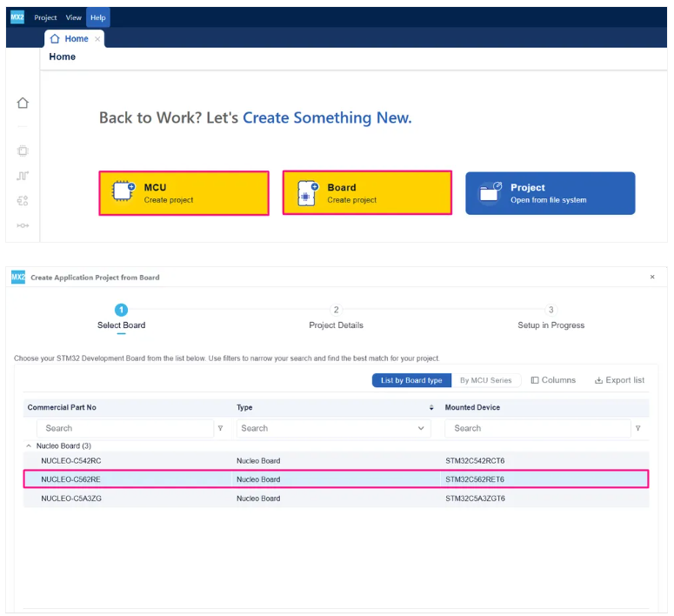Close the Create Application Project dialog
This screenshot has width=674, height=616.
pyautogui.click(x=652, y=277)
